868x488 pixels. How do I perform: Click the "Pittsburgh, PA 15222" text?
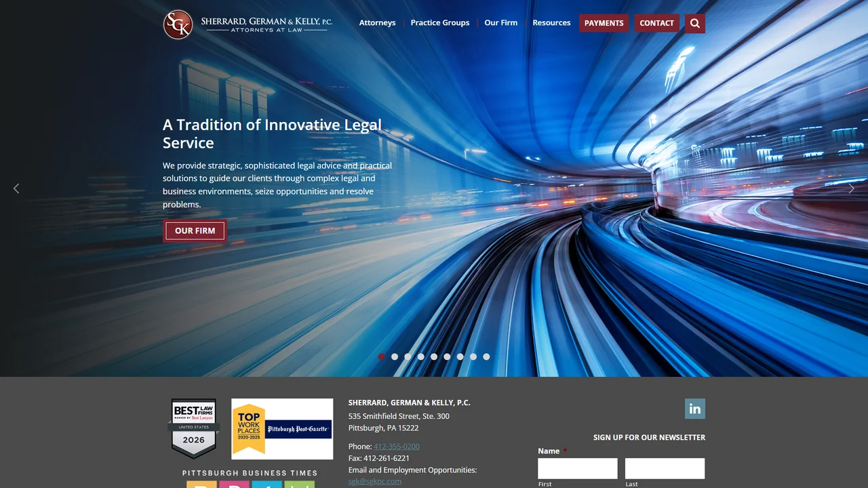(x=383, y=428)
